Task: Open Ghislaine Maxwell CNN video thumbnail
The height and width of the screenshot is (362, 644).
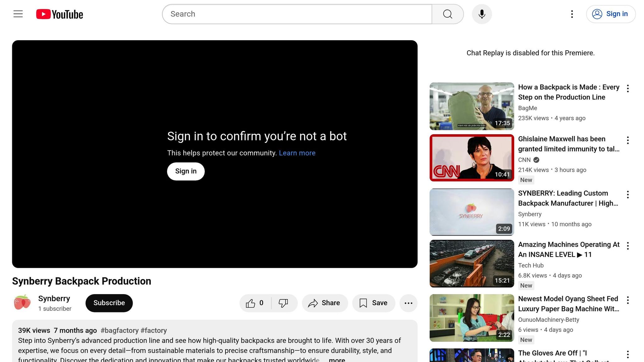Action: [x=472, y=158]
